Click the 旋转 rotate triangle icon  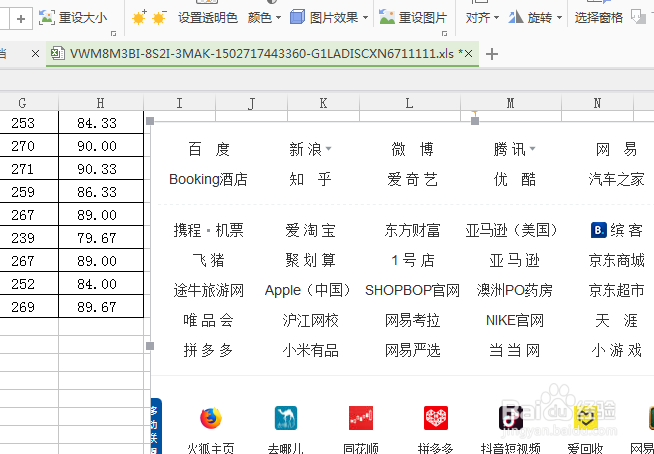516,18
